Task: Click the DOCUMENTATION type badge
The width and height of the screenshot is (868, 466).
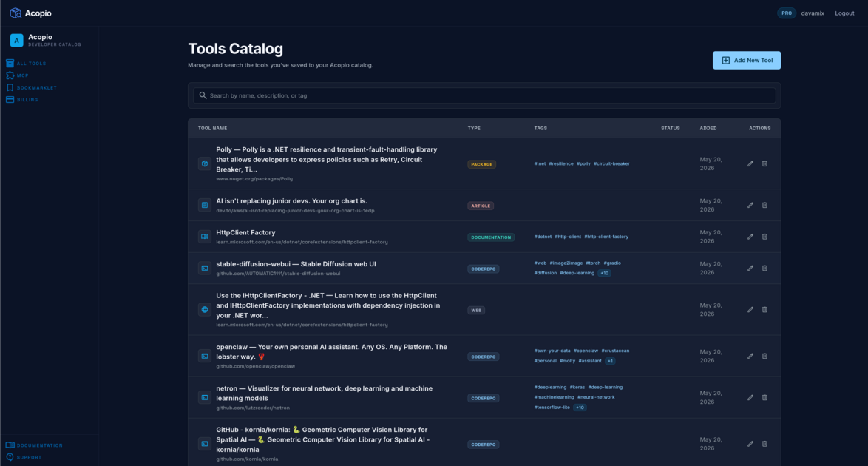Action: tap(491, 237)
